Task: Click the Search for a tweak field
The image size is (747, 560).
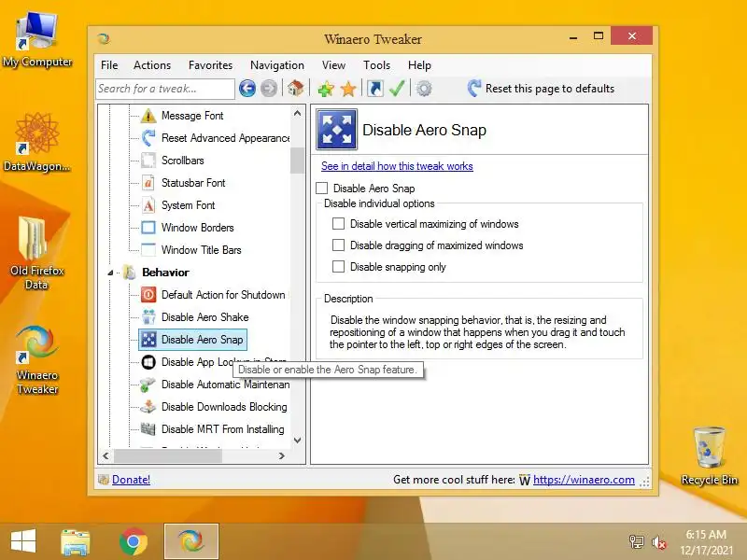Action: [165, 89]
